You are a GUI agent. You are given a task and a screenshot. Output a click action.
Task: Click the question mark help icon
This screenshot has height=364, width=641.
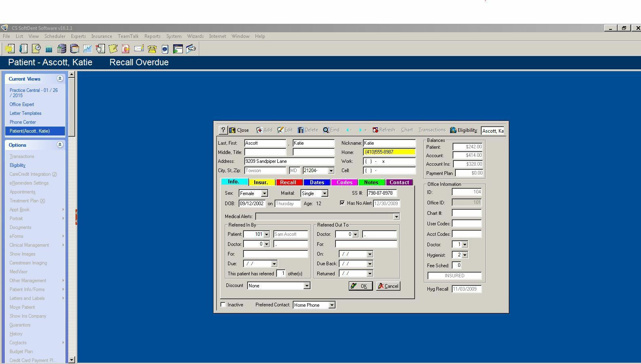pyautogui.click(x=223, y=130)
